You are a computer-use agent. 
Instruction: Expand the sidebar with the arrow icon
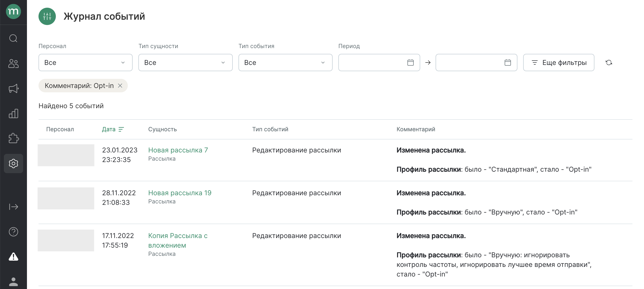13,207
